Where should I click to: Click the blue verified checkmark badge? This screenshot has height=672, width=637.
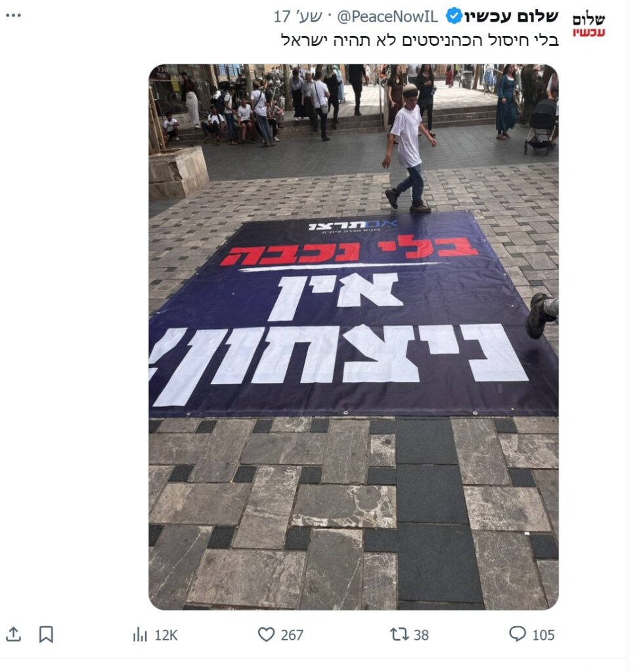point(453,16)
